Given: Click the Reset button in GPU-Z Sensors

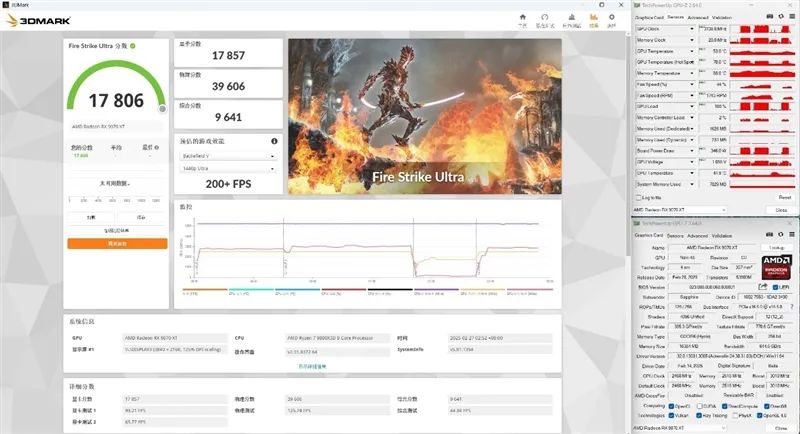Looking at the screenshot, I should [x=785, y=197].
